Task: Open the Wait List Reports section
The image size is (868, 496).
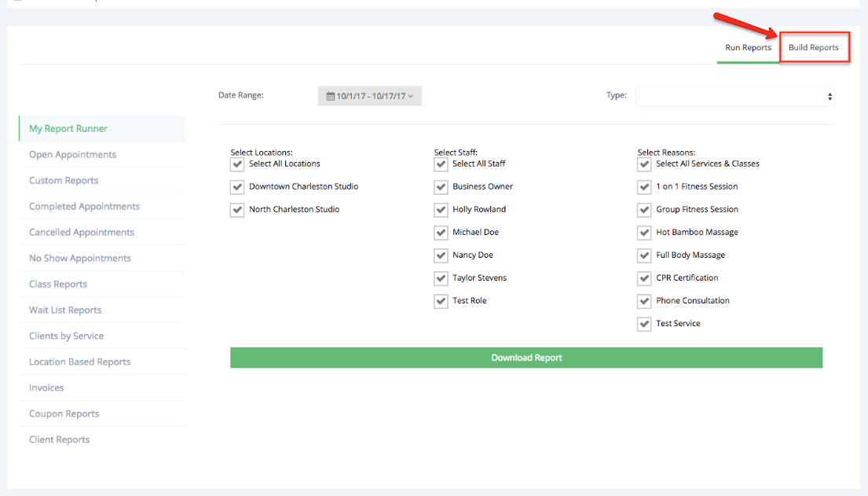Action: coord(64,310)
